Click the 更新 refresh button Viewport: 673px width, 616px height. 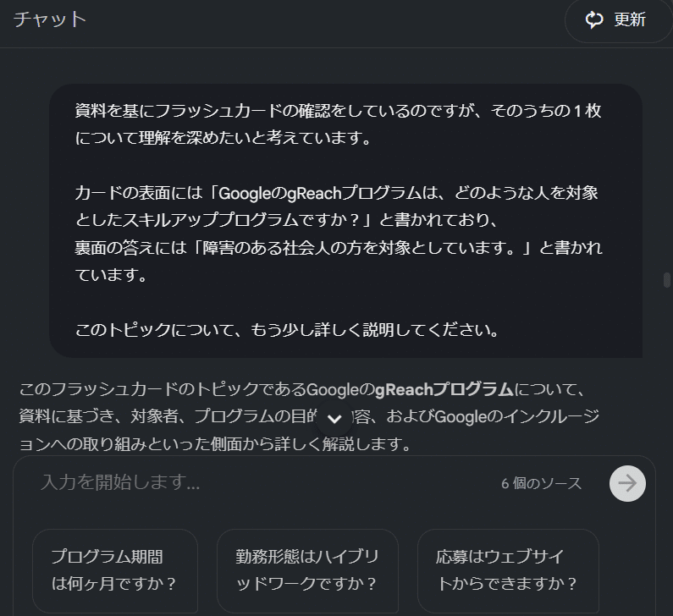coord(617,19)
